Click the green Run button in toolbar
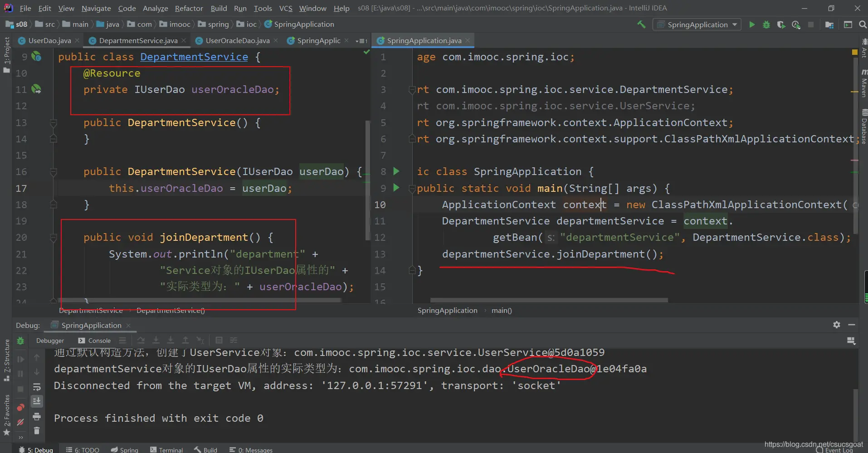This screenshot has width=868, height=453. point(752,24)
